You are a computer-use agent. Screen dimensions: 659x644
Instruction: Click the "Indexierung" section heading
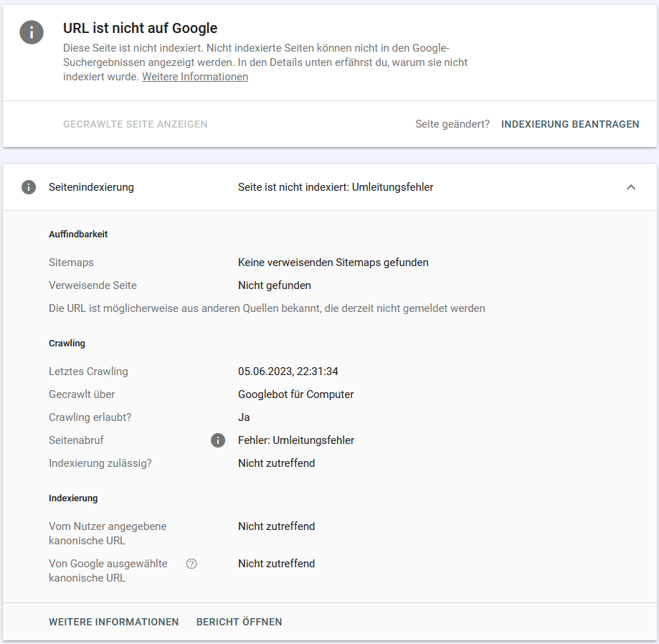pyautogui.click(x=73, y=498)
